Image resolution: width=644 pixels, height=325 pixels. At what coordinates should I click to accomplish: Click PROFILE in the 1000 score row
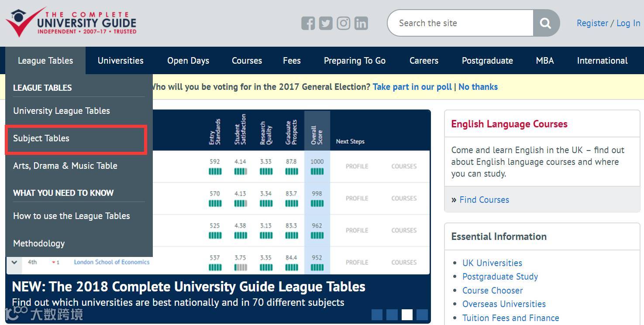point(357,166)
